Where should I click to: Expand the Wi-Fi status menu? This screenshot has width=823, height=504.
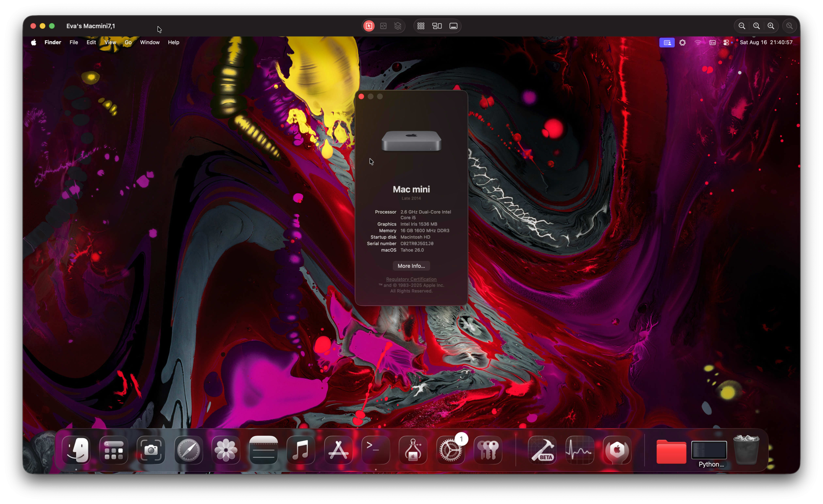tap(698, 42)
